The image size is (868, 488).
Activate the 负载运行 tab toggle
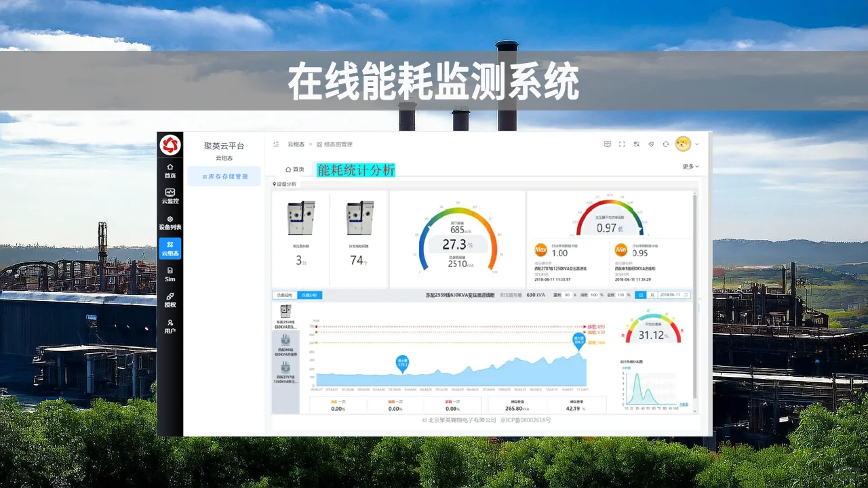point(283,295)
